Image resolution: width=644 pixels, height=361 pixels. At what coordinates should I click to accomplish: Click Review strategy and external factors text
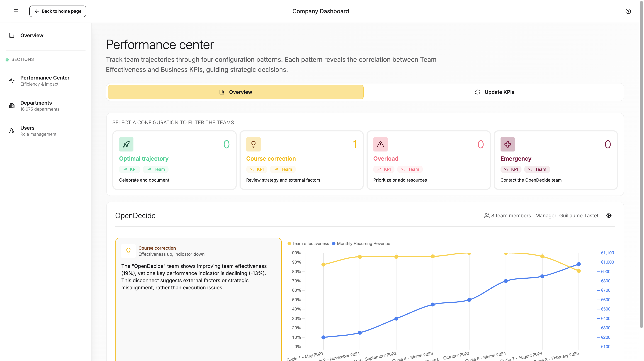tap(283, 180)
